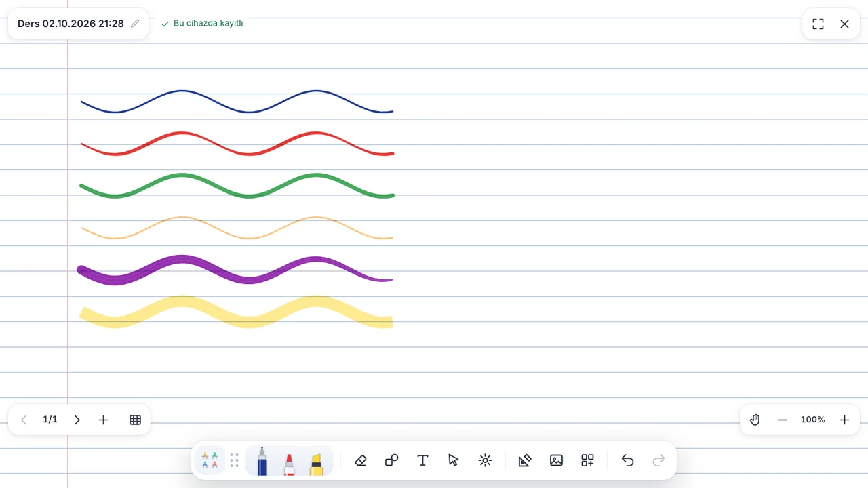Insert an image with the picture icon
This screenshot has width=868, height=488.
tap(556, 461)
